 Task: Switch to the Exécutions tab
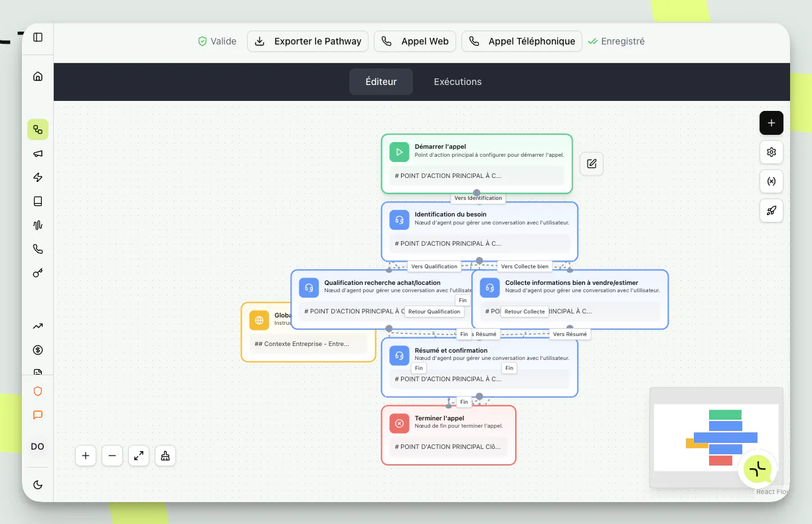pyautogui.click(x=458, y=82)
